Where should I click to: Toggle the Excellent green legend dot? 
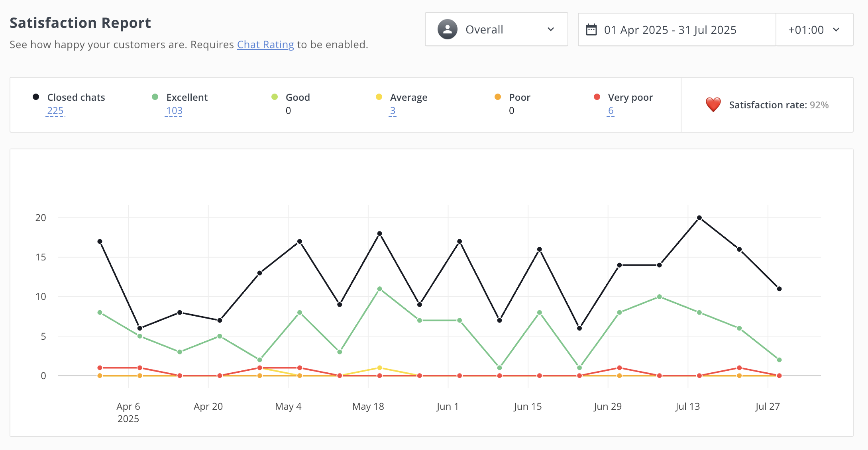pyautogui.click(x=155, y=97)
